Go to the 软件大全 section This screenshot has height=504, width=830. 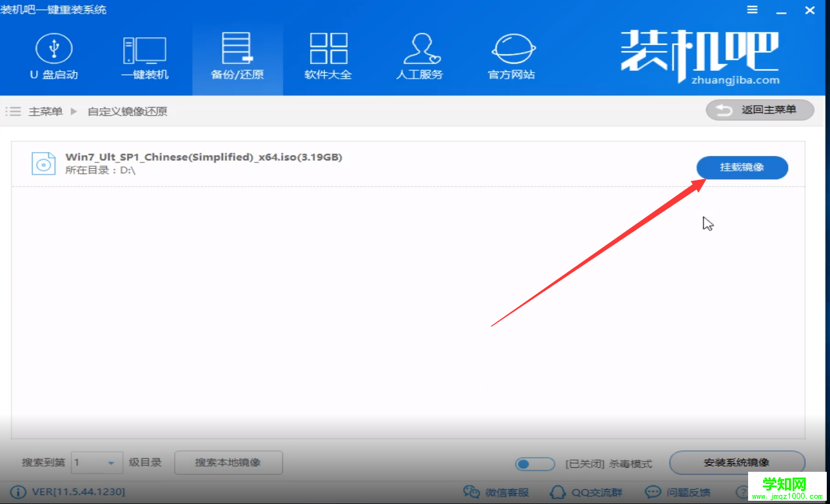[x=328, y=58]
